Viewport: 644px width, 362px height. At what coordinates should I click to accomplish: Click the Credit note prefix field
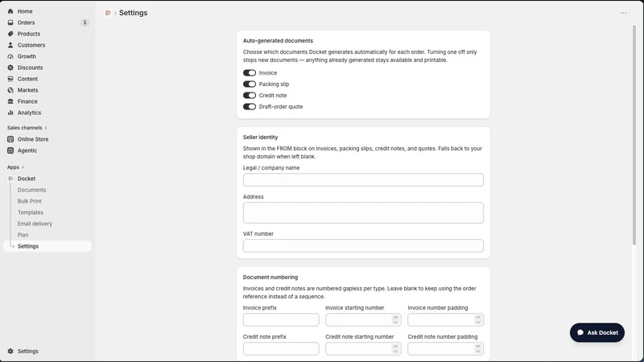point(281,349)
